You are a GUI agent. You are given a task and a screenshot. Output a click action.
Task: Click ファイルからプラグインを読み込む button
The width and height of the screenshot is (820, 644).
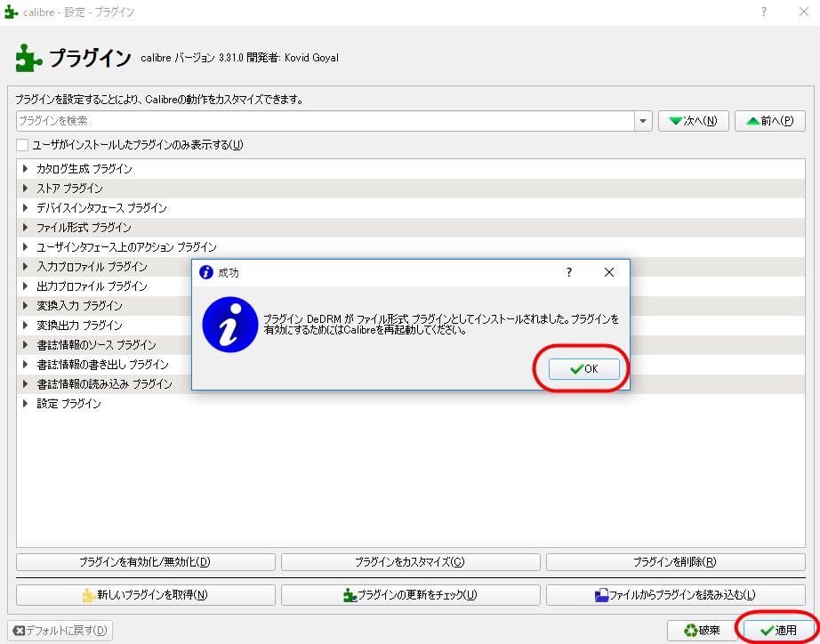click(x=676, y=595)
